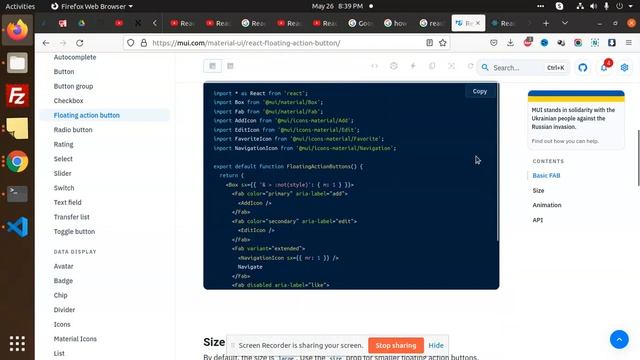Jump to API in contents
Image resolution: width=640 pixels, height=360 pixels.
click(x=538, y=220)
